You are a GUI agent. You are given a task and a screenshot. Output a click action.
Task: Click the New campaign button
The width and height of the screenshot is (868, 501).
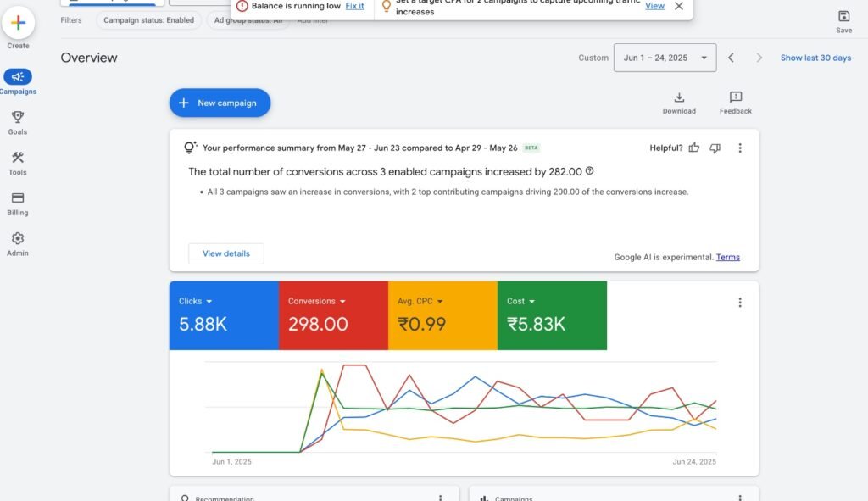pos(220,103)
